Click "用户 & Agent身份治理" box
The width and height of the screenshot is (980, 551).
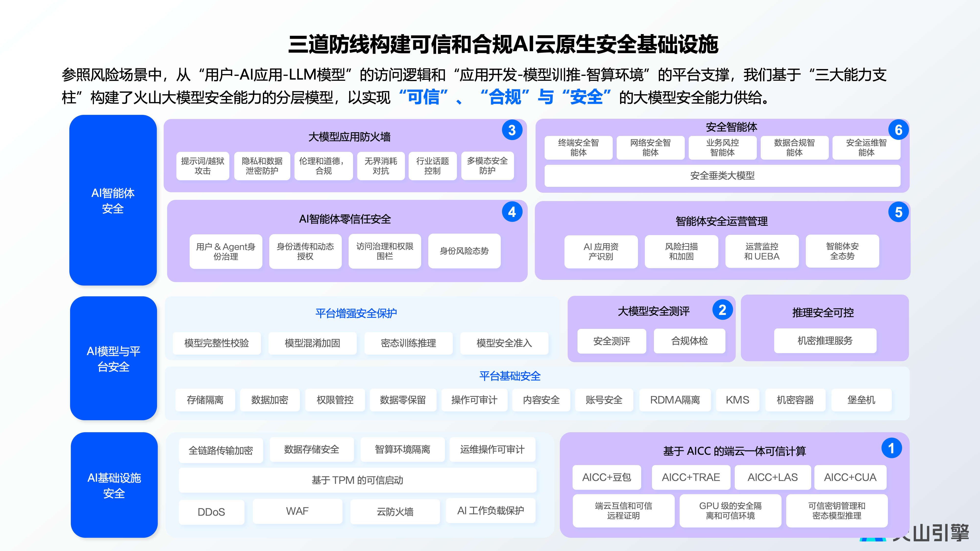226,251
